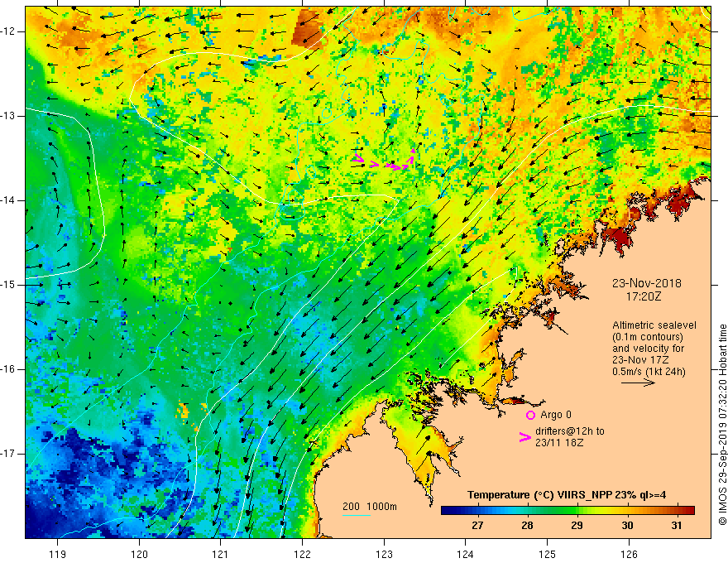The width and height of the screenshot is (728, 563).
Task: Click the colorbar tick label 30
Action: 627,526
